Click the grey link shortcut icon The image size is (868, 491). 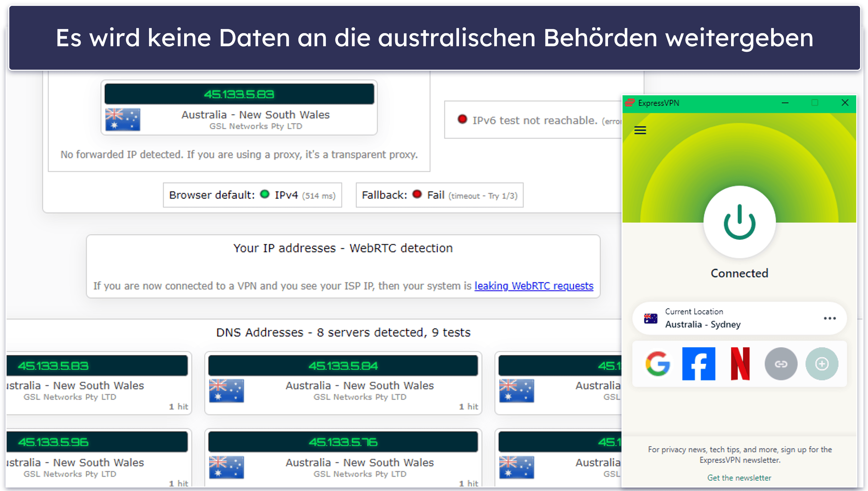(781, 364)
